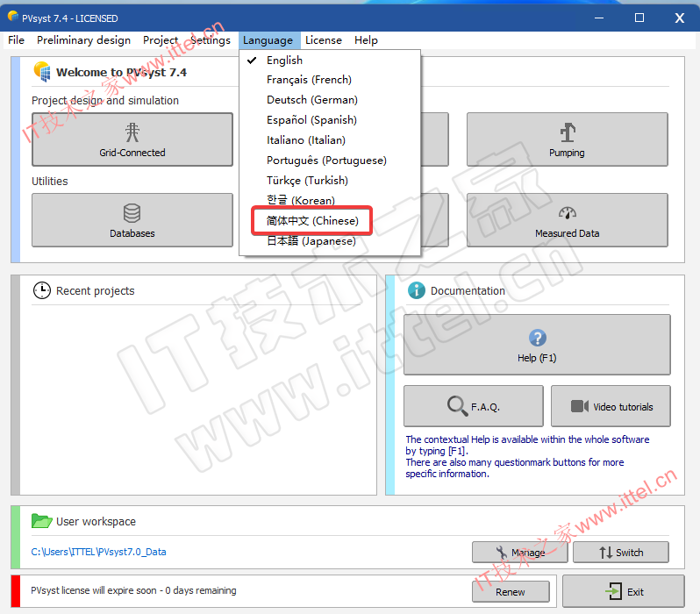
Task: Click the Pumping pump icon
Action: coord(568,132)
